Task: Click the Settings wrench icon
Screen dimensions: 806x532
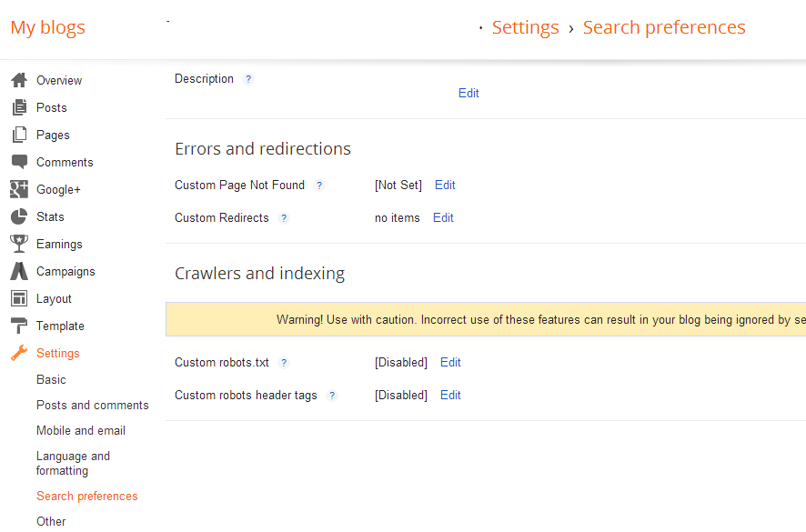Action: coord(19,353)
